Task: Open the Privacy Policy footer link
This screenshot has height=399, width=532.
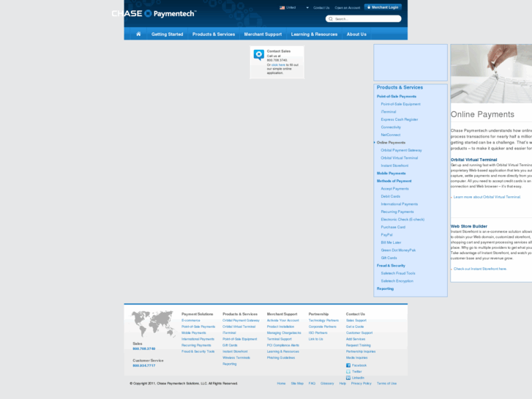Action: pos(361,384)
